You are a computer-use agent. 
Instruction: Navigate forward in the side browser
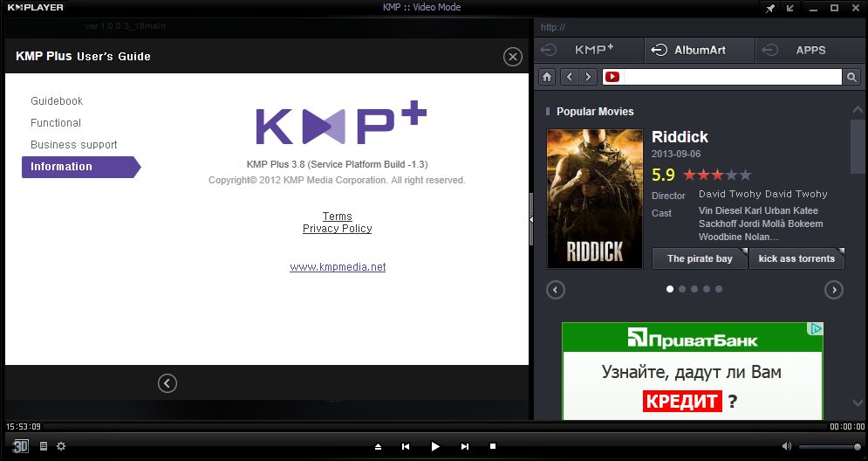click(588, 77)
